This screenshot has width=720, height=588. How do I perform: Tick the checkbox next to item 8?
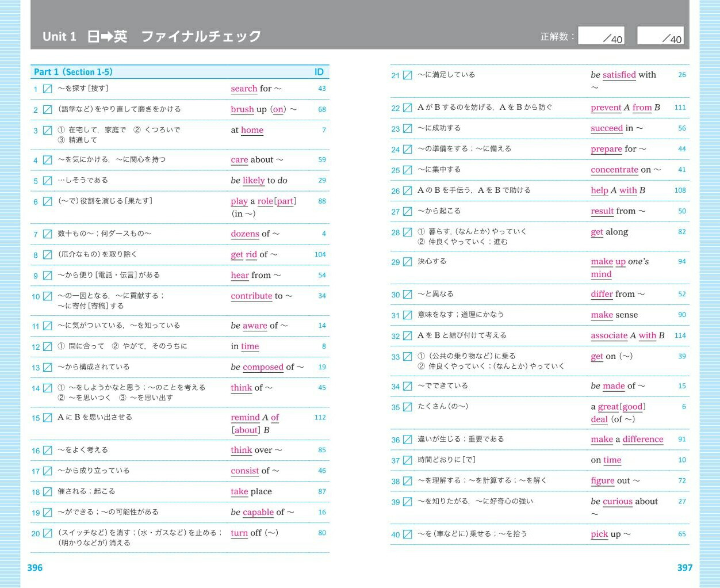click(48, 255)
